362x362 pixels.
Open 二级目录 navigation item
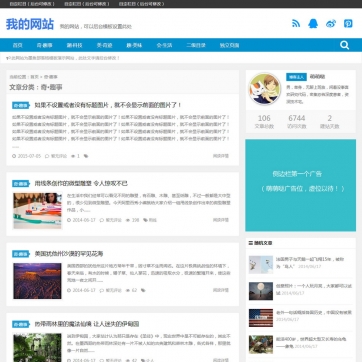pos(196,45)
